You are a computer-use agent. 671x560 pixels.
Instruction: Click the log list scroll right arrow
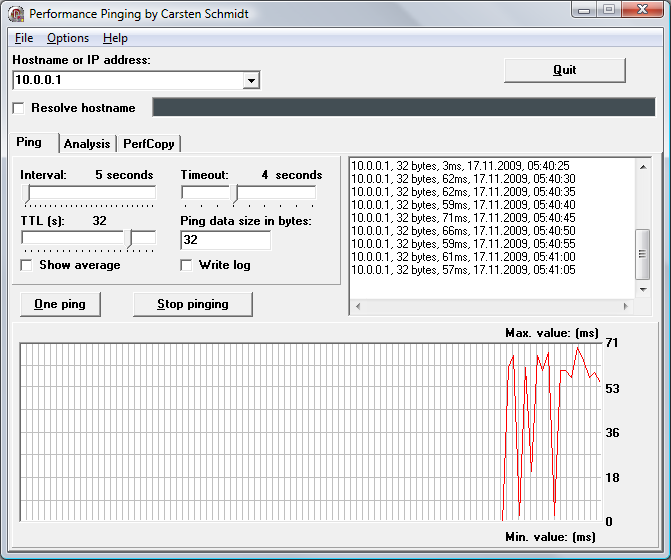click(626, 306)
